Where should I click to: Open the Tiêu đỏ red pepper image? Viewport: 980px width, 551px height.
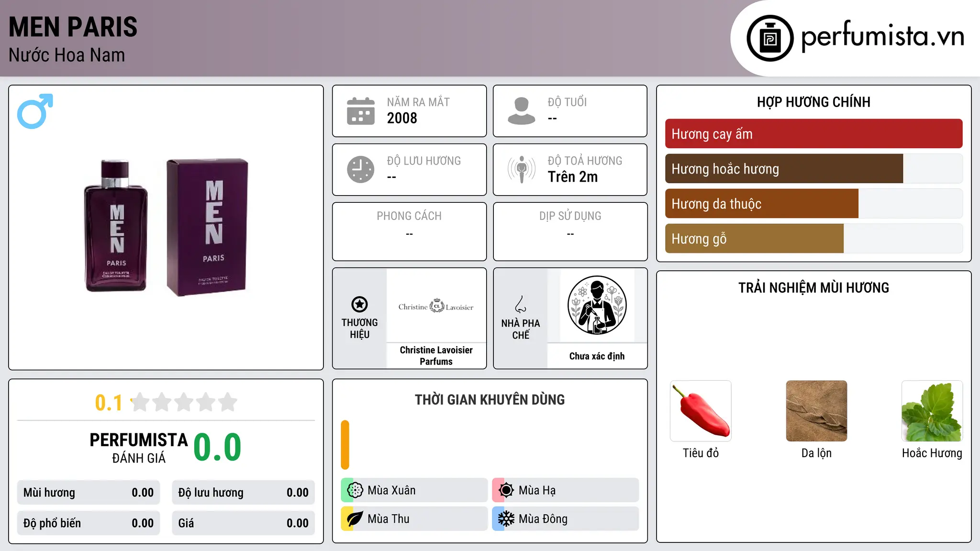(701, 411)
